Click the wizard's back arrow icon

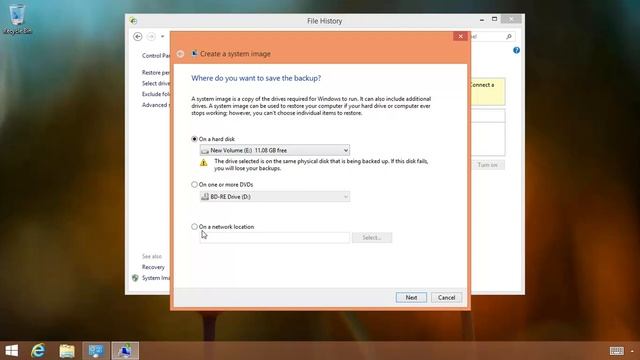(180, 54)
